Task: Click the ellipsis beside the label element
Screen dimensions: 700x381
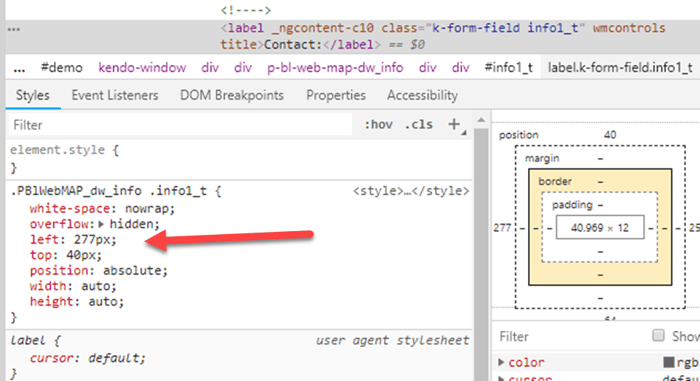Action: coord(13,29)
